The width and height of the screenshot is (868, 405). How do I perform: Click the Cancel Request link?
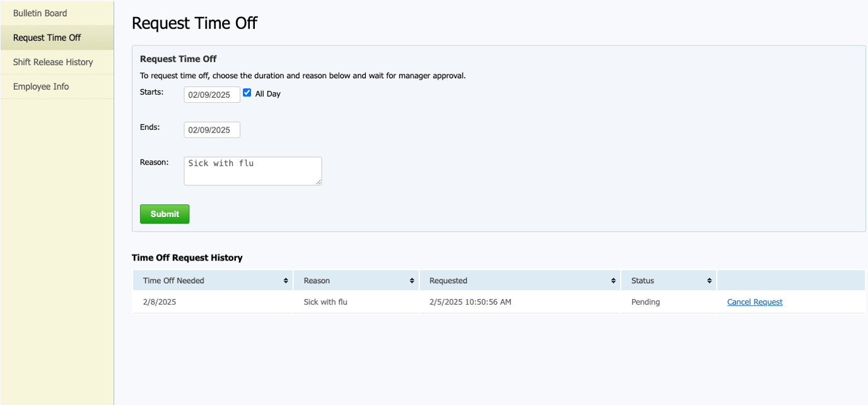coord(754,302)
